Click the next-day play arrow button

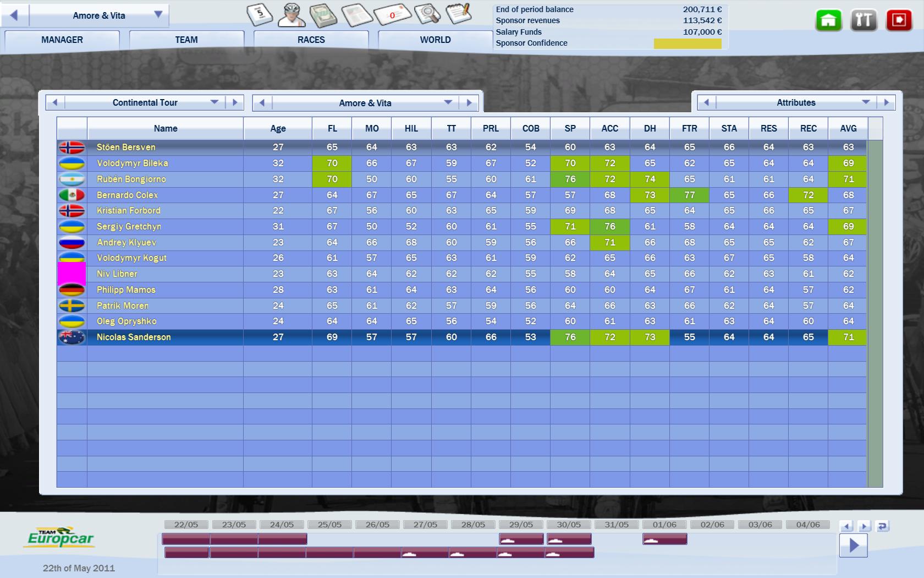point(853,546)
